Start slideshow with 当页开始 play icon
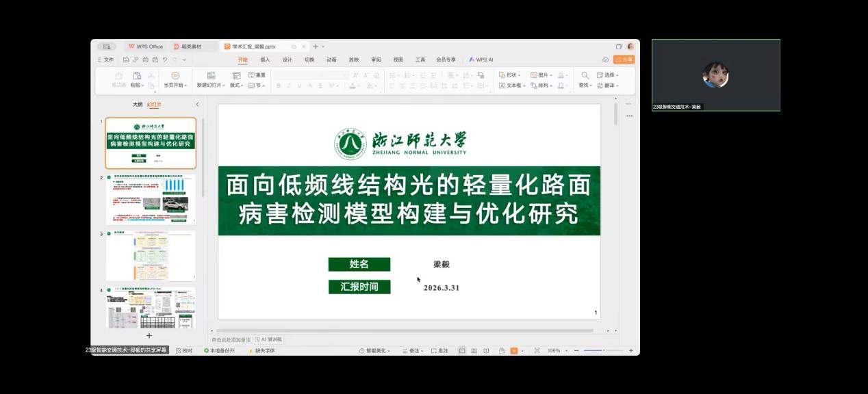The height and width of the screenshot is (394, 868). 175,75
